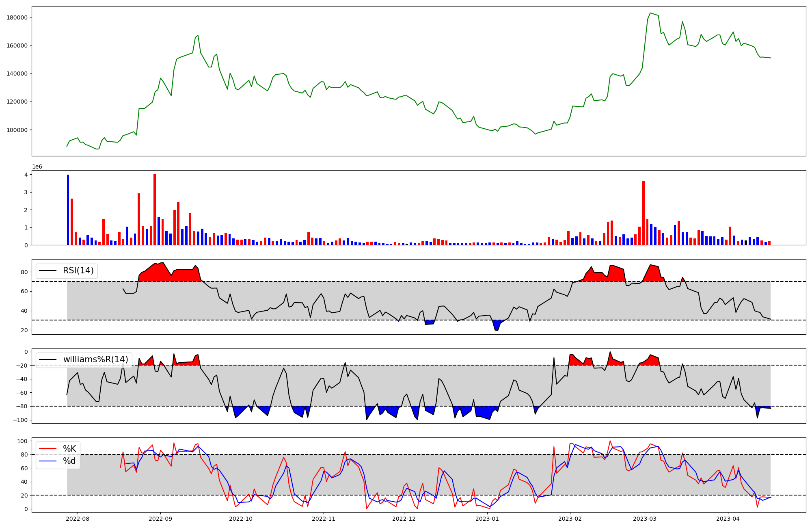Click the williams%R(14) legend label
This screenshot has height=528, width=812.
coord(95,359)
